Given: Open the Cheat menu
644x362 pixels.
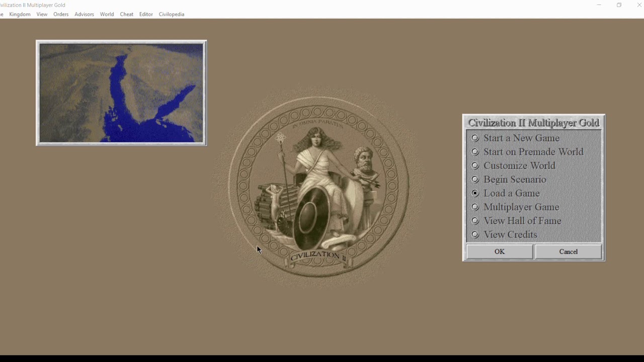Looking at the screenshot, I should pos(126,14).
